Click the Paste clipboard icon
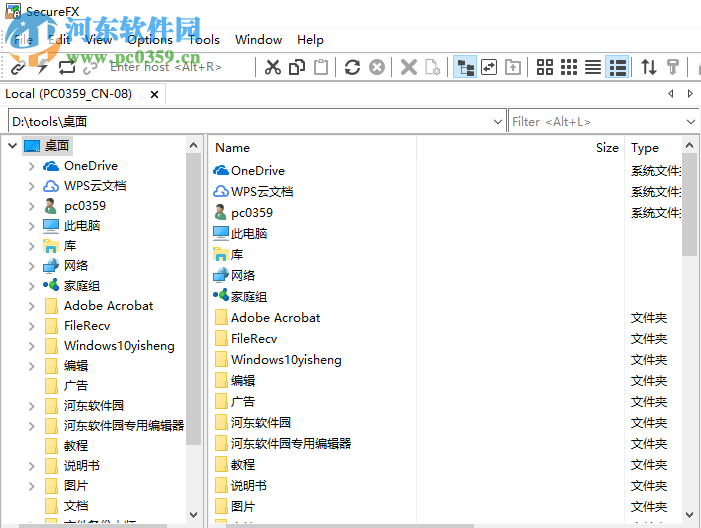This screenshot has width=701, height=528. pyautogui.click(x=321, y=68)
